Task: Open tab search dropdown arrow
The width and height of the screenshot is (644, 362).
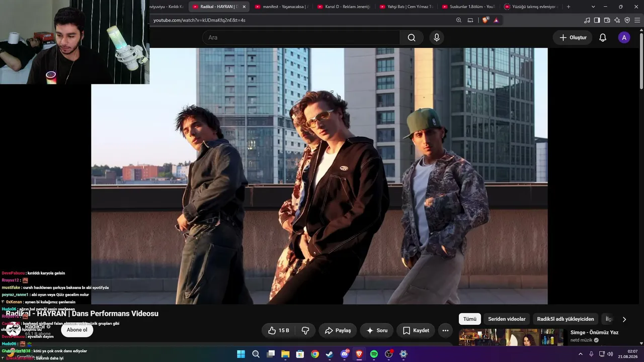Action: coord(593,7)
